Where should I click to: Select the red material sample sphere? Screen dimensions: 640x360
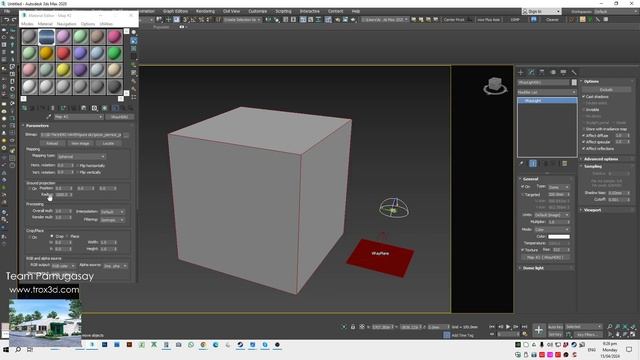[63, 53]
